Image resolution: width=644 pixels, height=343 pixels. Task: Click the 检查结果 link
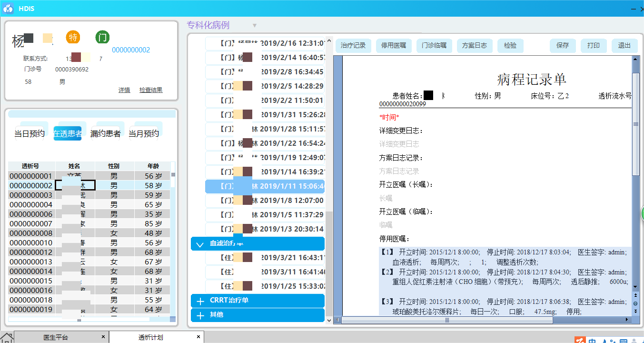click(x=151, y=90)
